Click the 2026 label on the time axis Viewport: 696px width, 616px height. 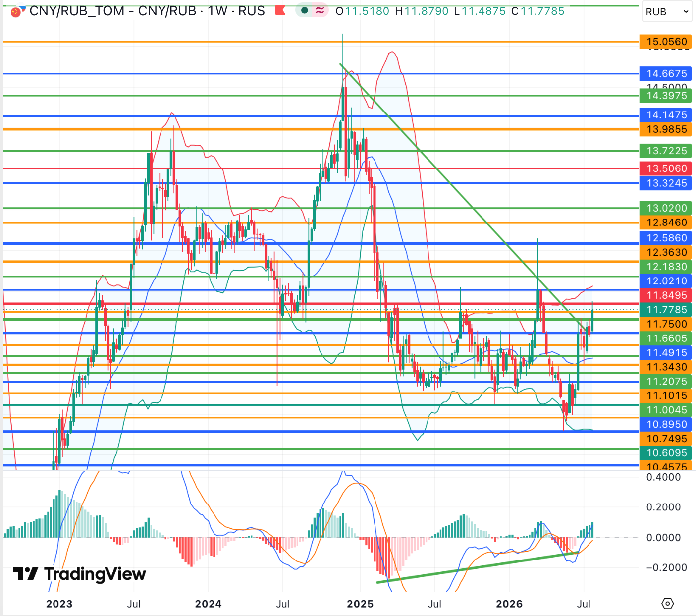(509, 604)
